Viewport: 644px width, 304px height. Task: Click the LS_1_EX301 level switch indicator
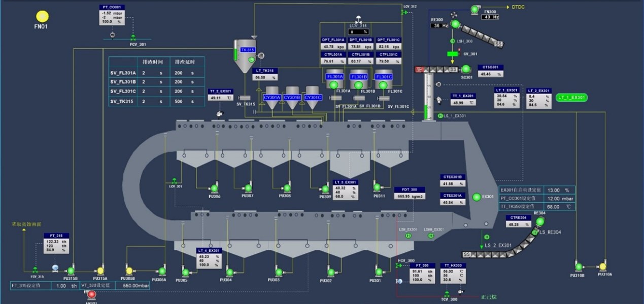[x=440, y=116]
